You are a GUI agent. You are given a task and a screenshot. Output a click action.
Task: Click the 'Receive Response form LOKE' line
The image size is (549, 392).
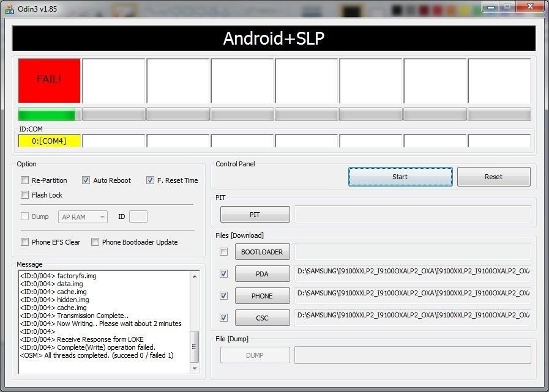click(x=81, y=339)
